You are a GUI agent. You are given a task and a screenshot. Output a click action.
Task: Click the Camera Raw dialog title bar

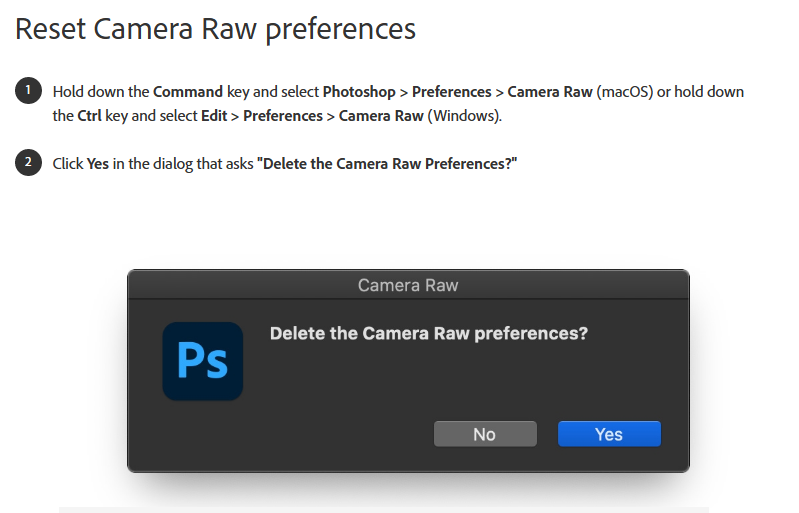408,285
